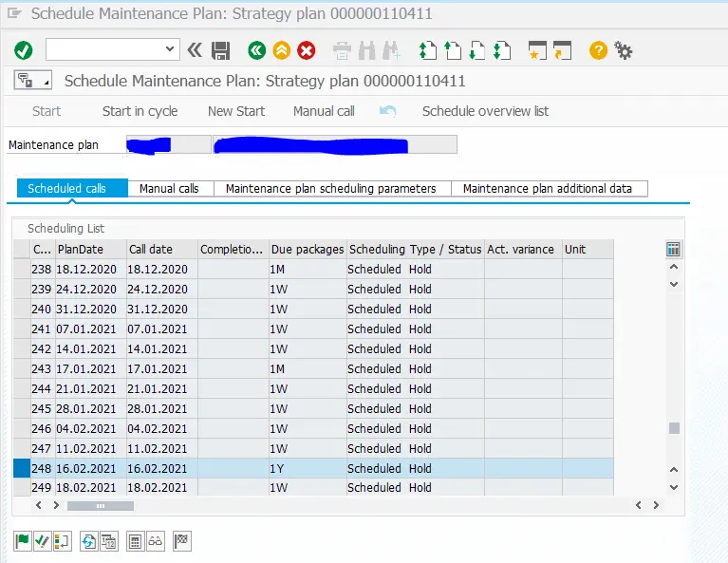Go to the next page icon
This screenshot has height=563, width=728.
coord(476,50)
